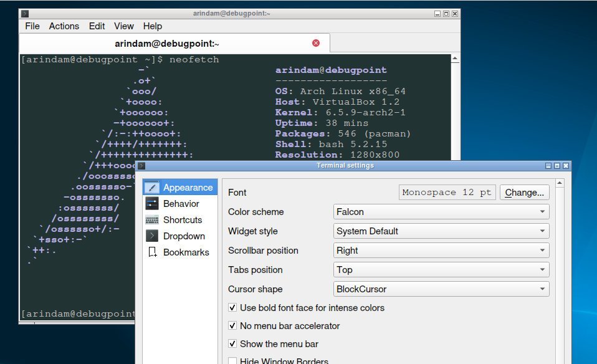Open the Help menu

pos(153,26)
